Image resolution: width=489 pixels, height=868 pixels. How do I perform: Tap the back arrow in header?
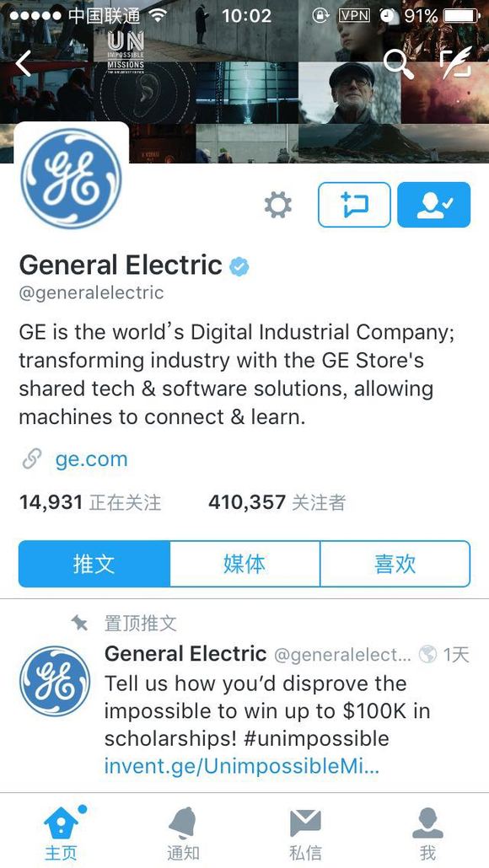click(x=24, y=64)
